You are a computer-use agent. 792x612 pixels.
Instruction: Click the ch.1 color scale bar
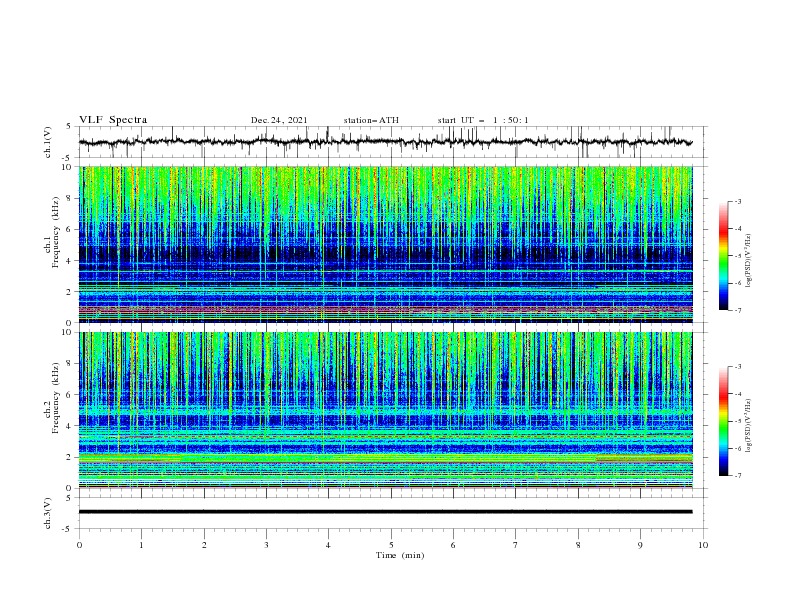pos(723,255)
